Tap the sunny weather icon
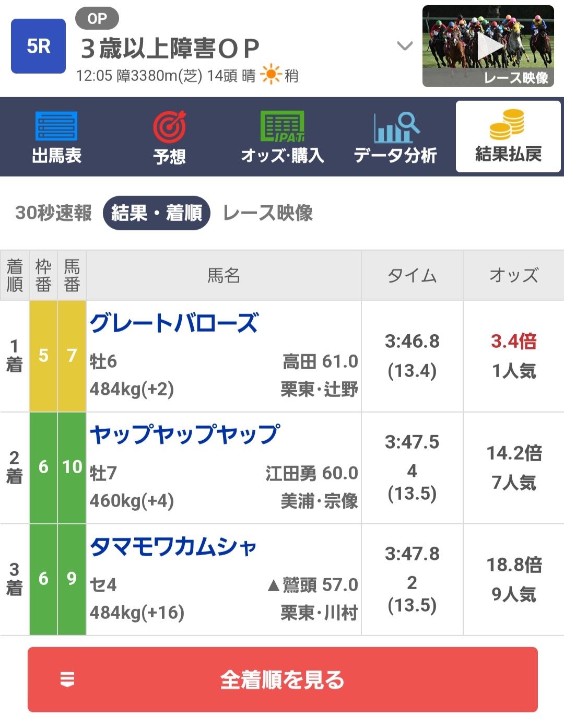564x728 pixels. (x=271, y=75)
